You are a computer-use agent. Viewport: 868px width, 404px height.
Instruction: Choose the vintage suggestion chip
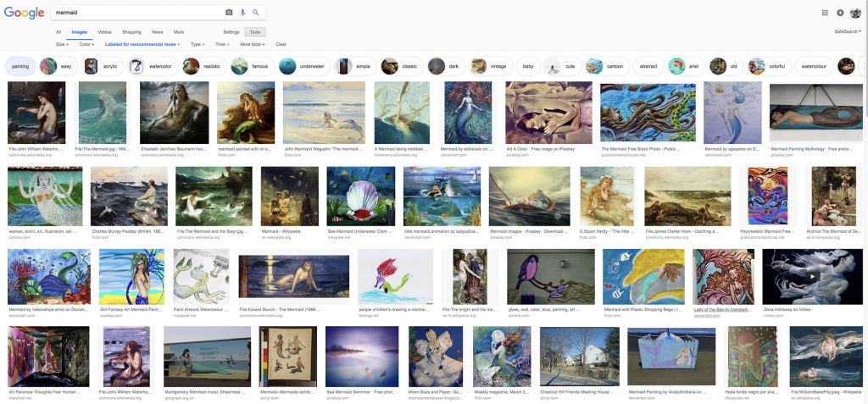pyautogui.click(x=491, y=66)
